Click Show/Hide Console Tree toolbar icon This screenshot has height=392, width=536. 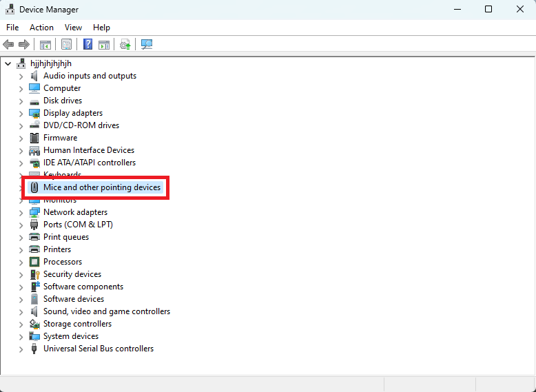[x=45, y=45]
